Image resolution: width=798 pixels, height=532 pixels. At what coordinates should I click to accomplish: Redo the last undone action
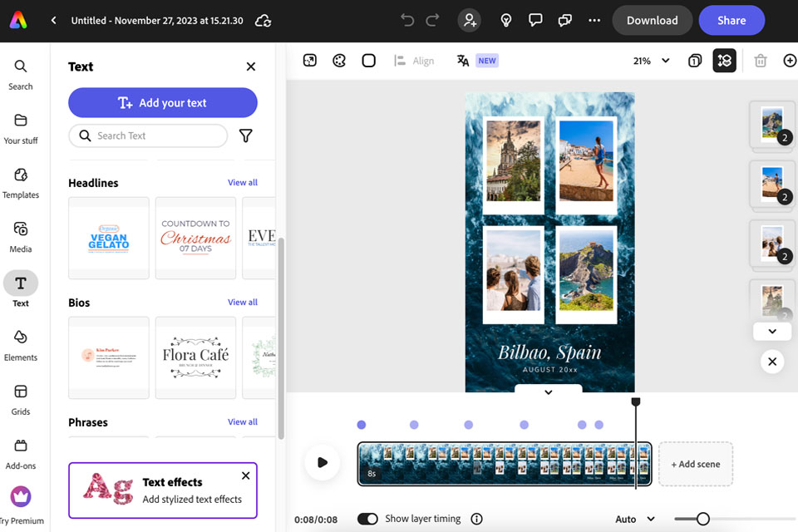[x=432, y=20]
